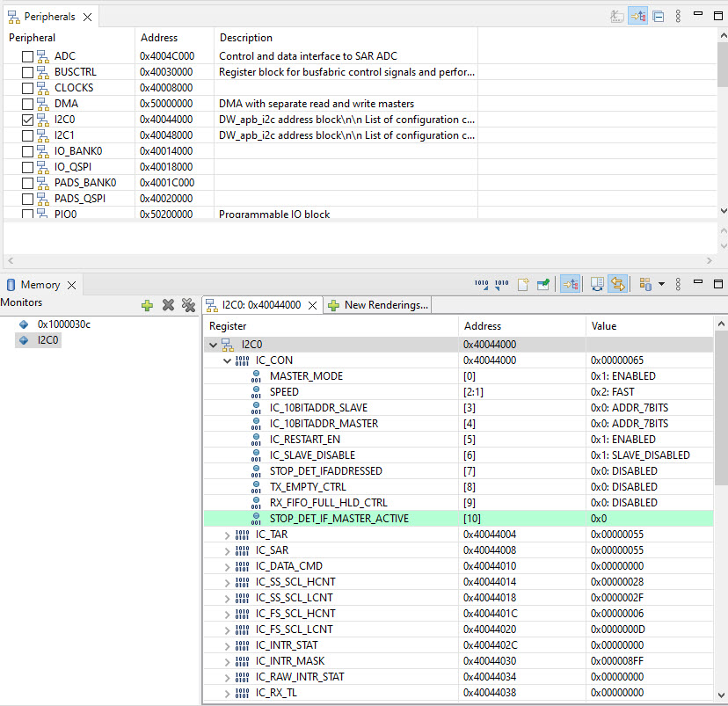Uncheck the I2C0 peripheral checkbox
The height and width of the screenshot is (706, 728).
[28, 120]
